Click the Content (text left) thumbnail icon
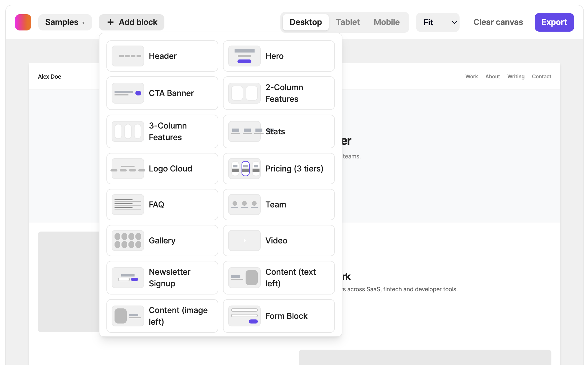The image size is (588, 365). click(x=244, y=278)
